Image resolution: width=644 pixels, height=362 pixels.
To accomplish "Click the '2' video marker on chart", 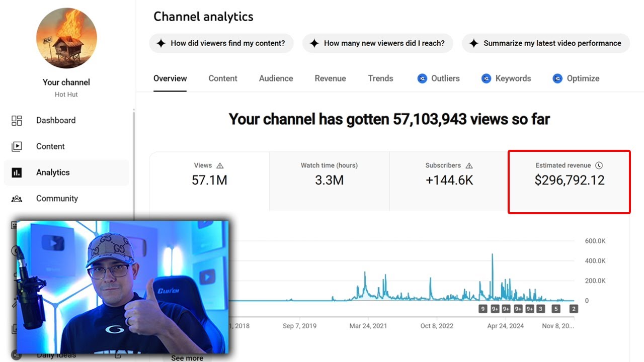I will [x=574, y=309].
